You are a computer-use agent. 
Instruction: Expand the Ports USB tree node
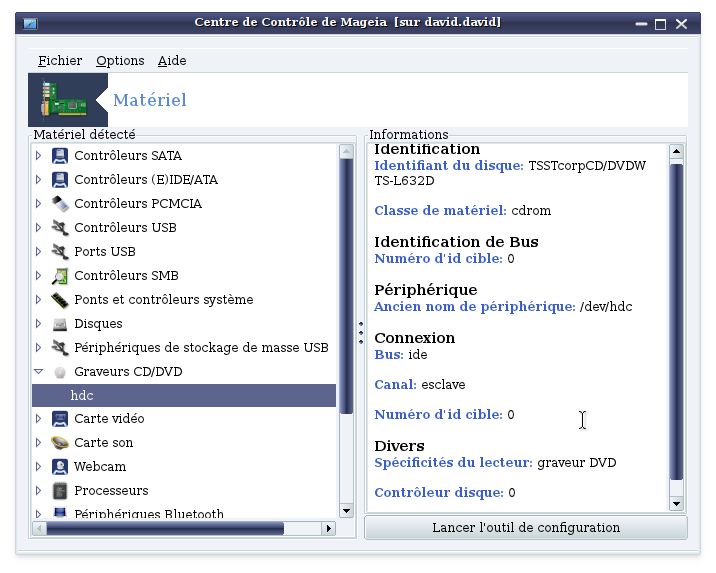[38, 252]
